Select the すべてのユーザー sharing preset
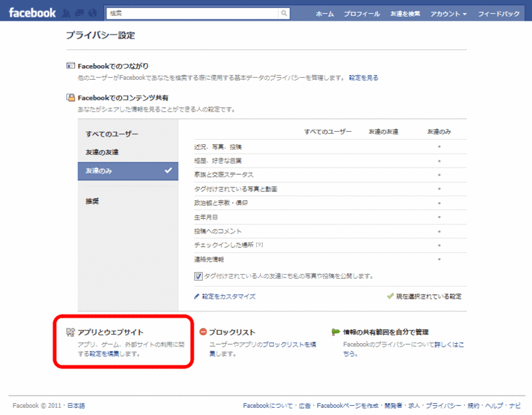The width and height of the screenshot is (532, 415). pos(128,134)
